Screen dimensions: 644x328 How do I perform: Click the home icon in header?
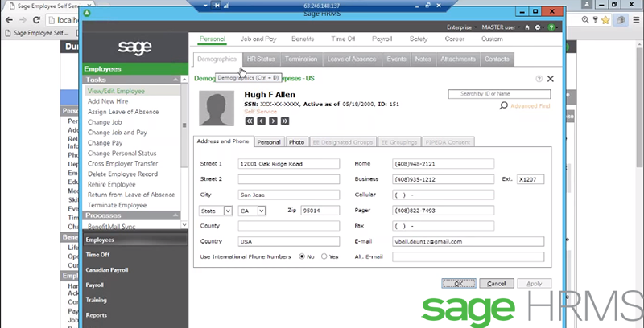[x=526, y=27]
